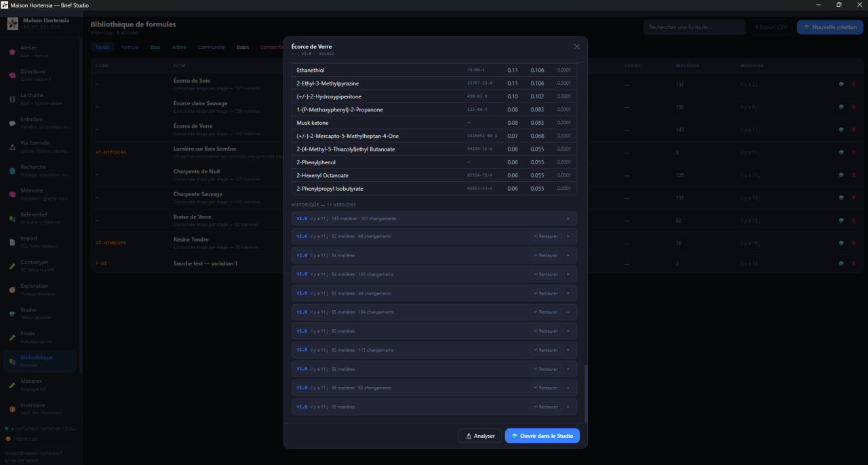Click green open icon for Braise de Verre row
This screenshot has width=868, height=465.
pyautogui.click(x=842, y=220)
